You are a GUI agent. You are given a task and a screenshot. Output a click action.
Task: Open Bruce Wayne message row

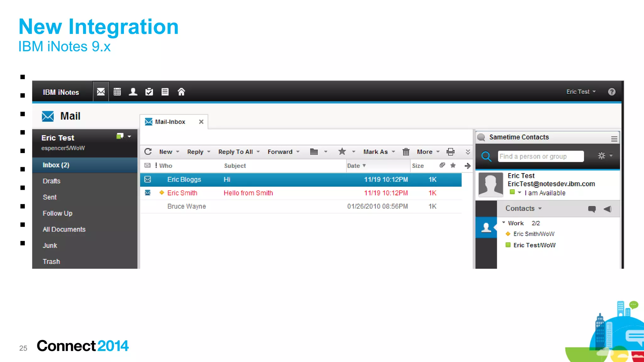(x=301, y=206)
